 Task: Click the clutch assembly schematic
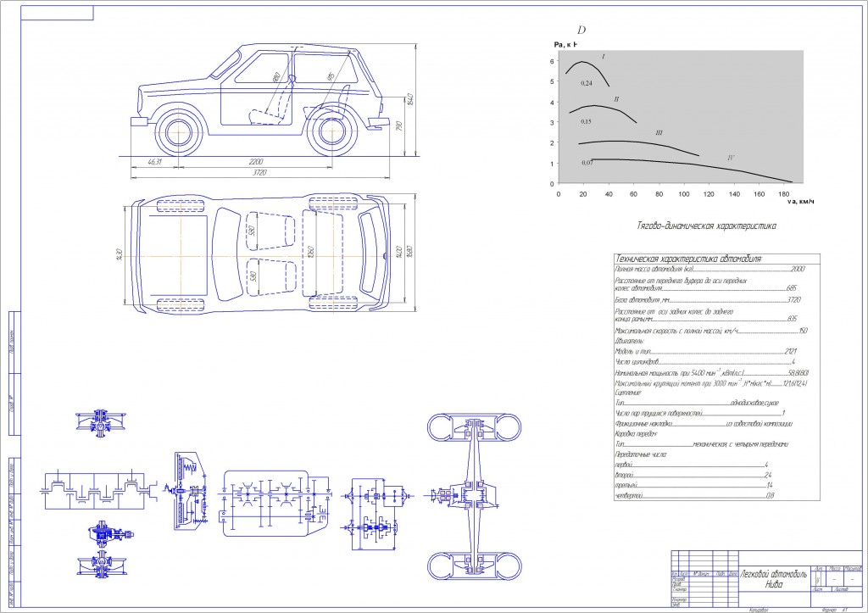pos(186,491)
